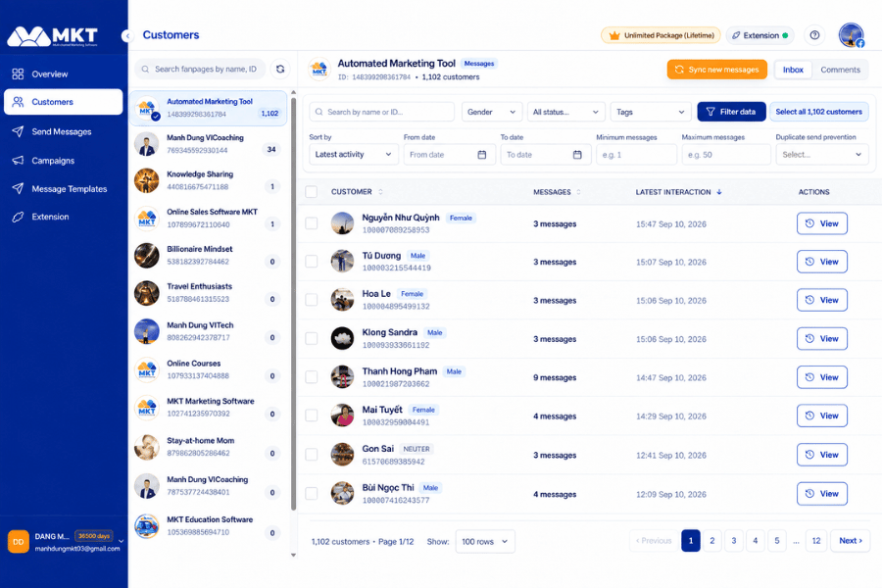Focus the Minimum messages field

coord(636,155)
